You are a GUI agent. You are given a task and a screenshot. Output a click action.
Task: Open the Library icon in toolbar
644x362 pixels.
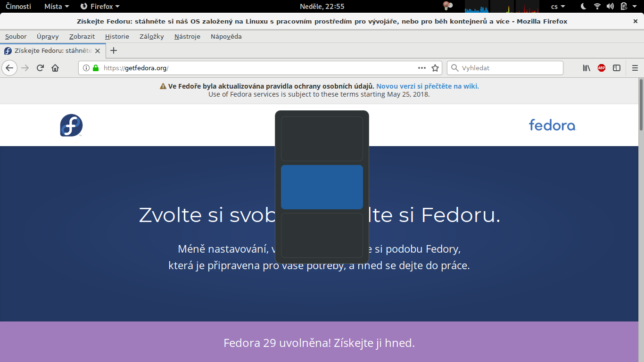586,68
